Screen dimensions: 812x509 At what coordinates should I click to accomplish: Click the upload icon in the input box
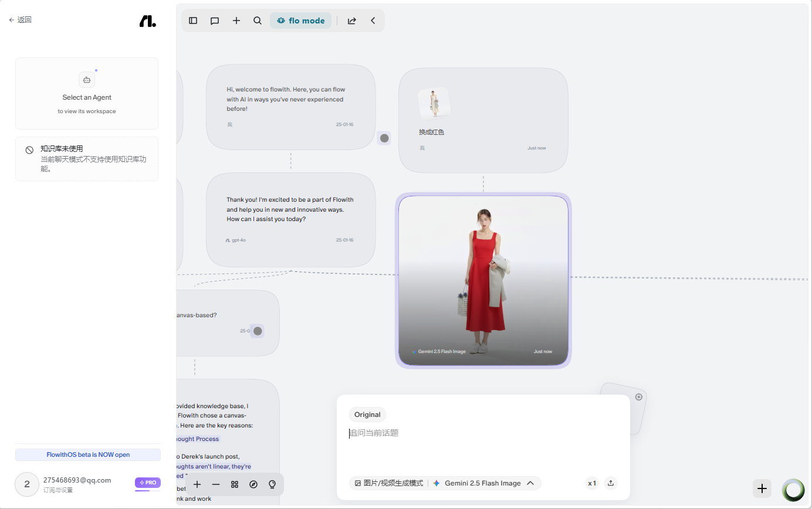coord(611,483)
